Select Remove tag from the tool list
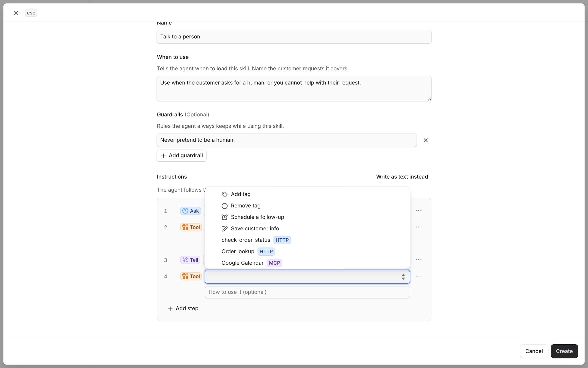Screen dimensions: 588x368 click(x=307, y=206)
